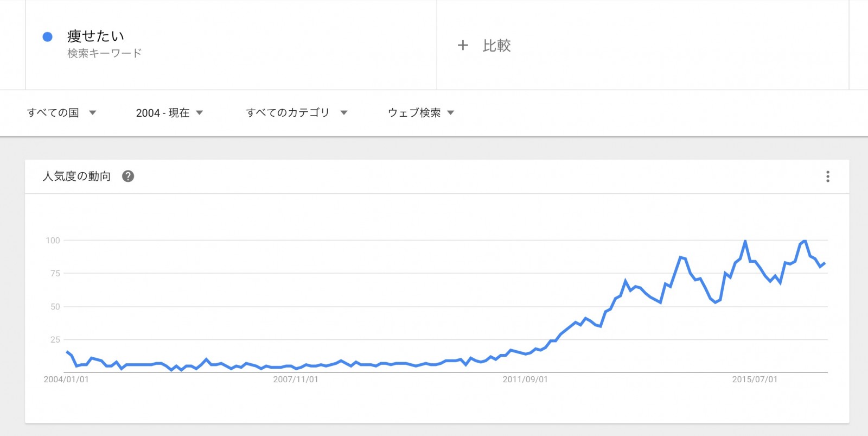Click the 2007/11/01 axis date label
The width and height of the screenshot is (868, 436).
point(296,379)
